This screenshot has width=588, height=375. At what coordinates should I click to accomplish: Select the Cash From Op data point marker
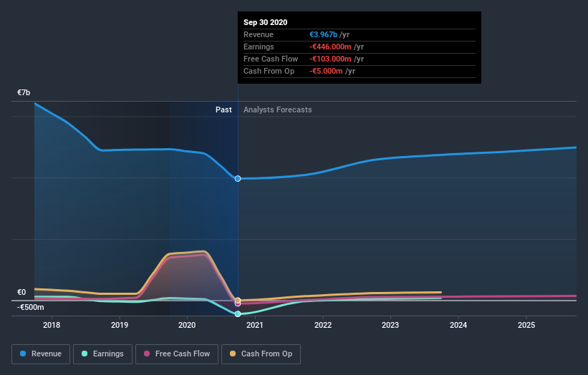pos(238,301)
